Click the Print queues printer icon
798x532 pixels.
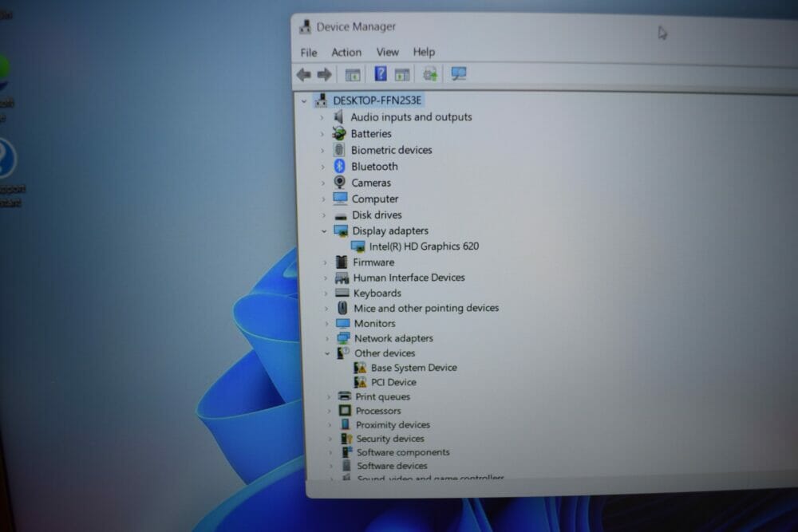point(345,396)
